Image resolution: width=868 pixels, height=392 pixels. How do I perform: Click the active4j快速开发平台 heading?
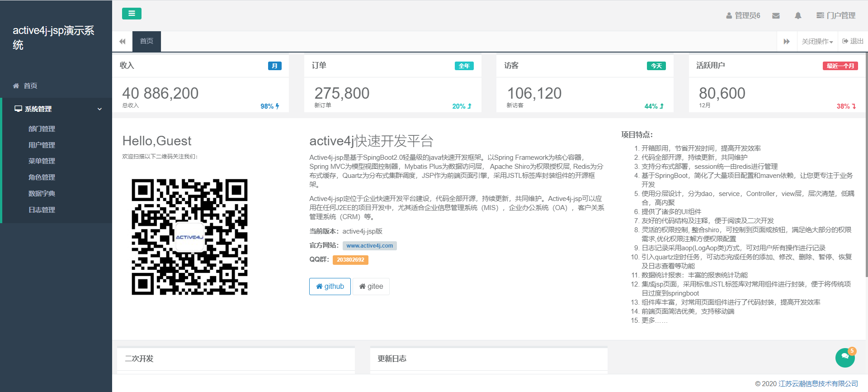pyautogui.click(x=371, y=141)
